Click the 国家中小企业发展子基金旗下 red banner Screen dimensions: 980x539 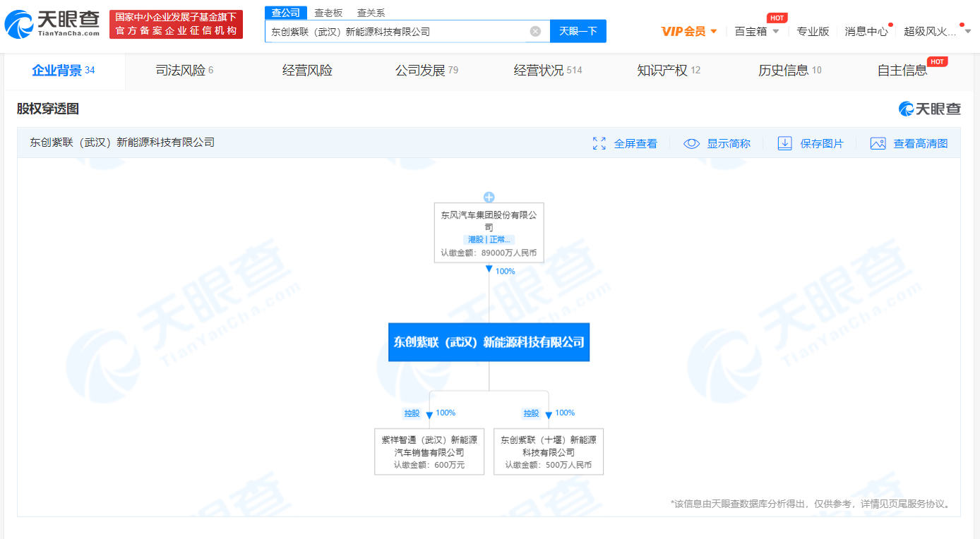tap(177, 24)
